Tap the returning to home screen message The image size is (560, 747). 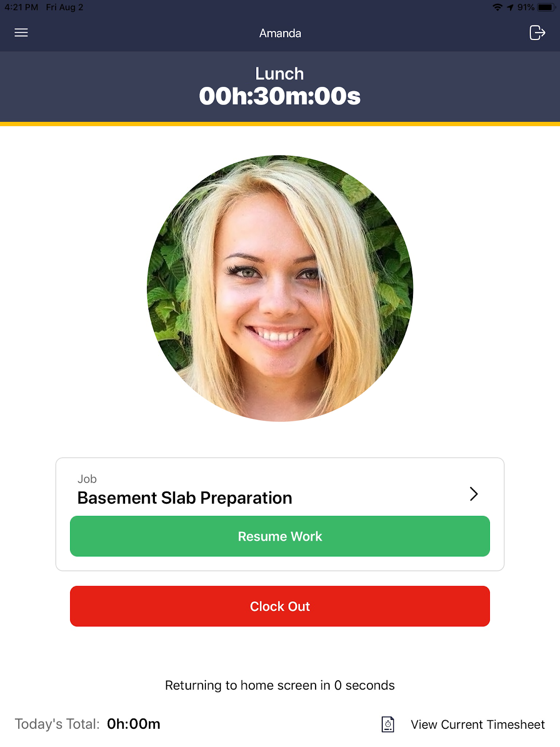tap(280, 685)
